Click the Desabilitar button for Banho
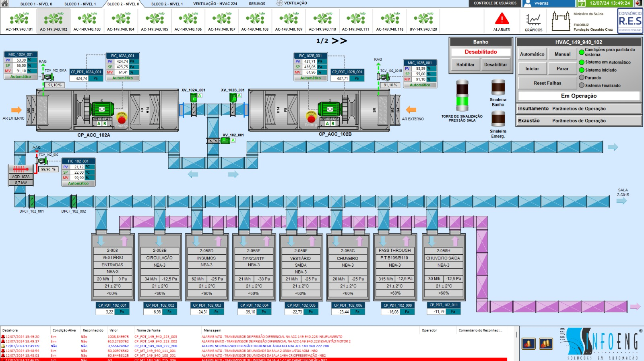 495,64
